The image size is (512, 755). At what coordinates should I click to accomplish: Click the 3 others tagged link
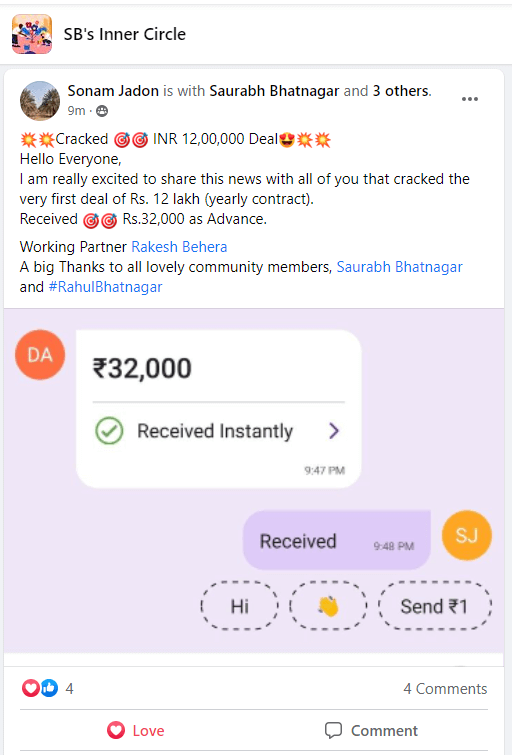coord(401,91)
